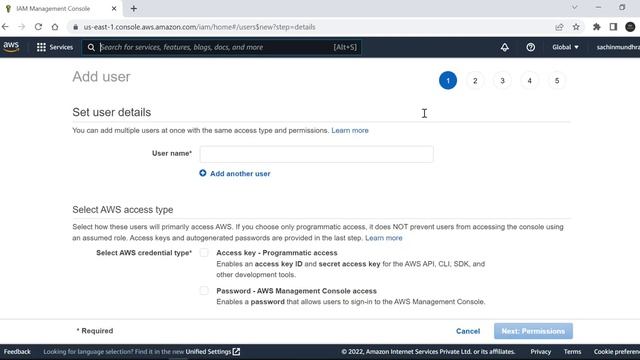This screenshot has width=640, height=360.
Task: Share this page icon
Action: tap(559, 27)
